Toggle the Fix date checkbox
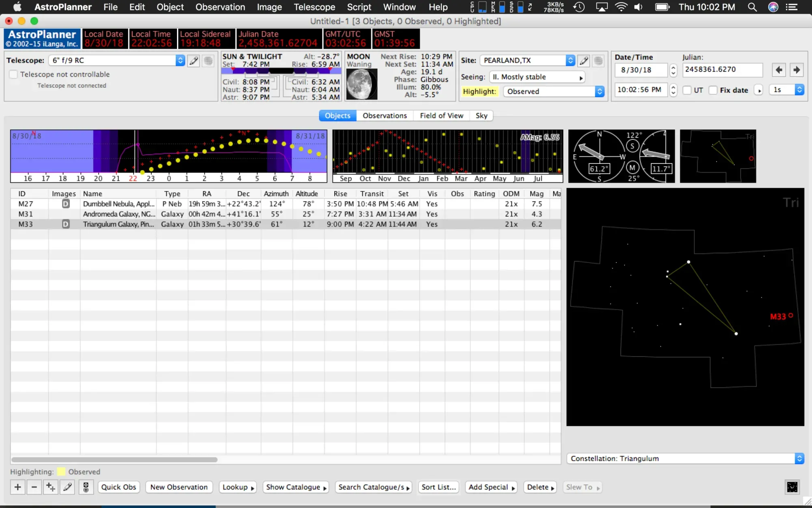The width and height of the screenshot is (812, 508). [713, 90]
